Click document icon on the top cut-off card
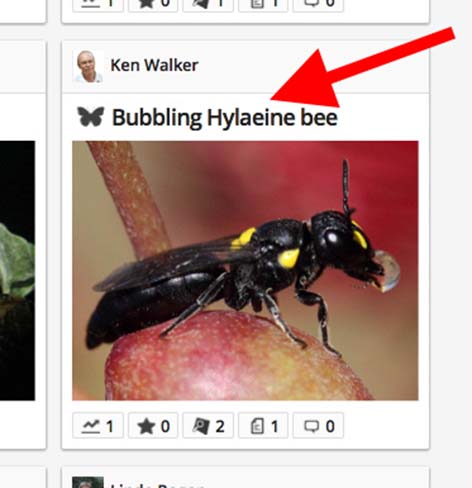Screen dimensions: 472x488 [x=263, y=5]
